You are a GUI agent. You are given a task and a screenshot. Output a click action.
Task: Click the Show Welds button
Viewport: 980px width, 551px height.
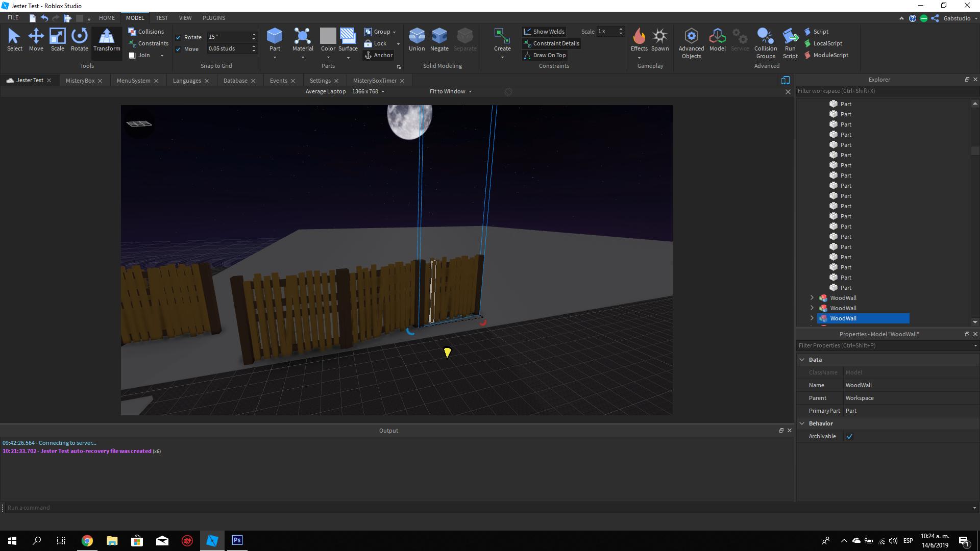(x=544, y=32)
